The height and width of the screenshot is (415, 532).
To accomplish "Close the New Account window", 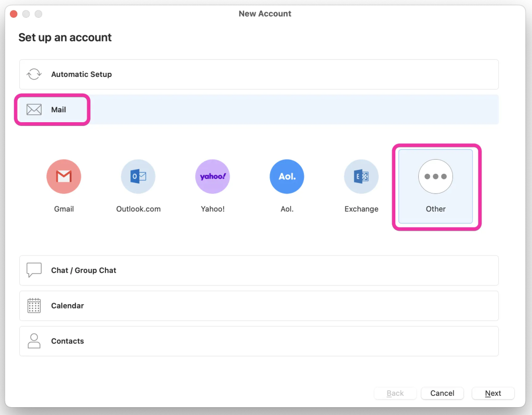I will (x=14, y=14).
